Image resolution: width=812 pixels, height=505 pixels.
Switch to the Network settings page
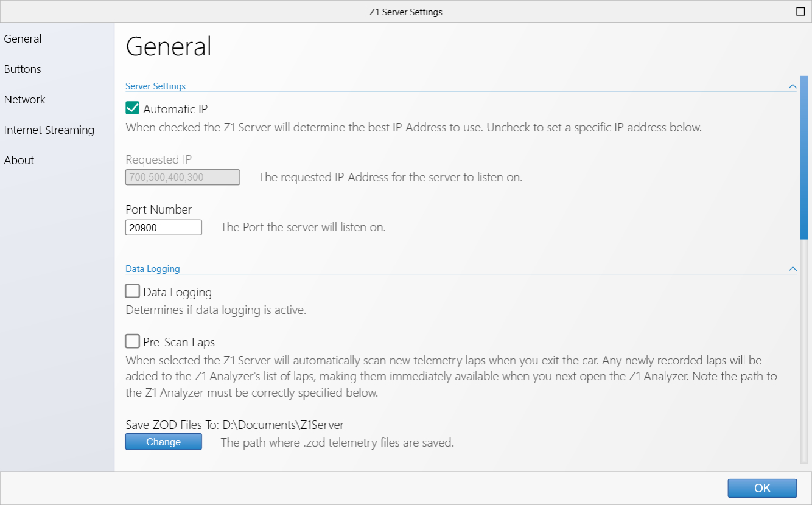25,100
